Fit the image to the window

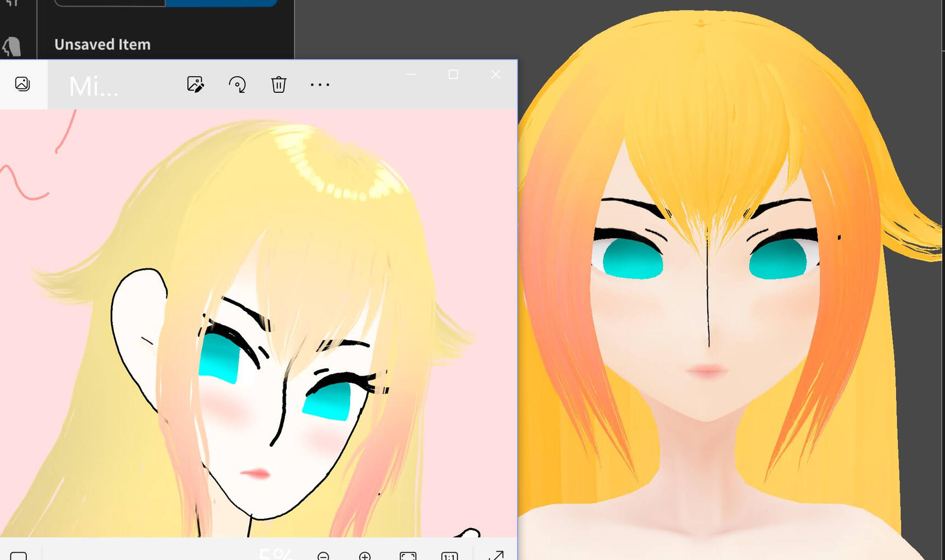[408, 556]
